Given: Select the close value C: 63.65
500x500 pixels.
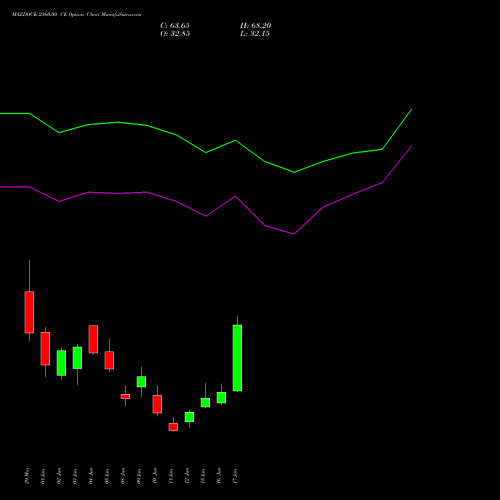Looking at the screenshot, I should pos(175,26).
